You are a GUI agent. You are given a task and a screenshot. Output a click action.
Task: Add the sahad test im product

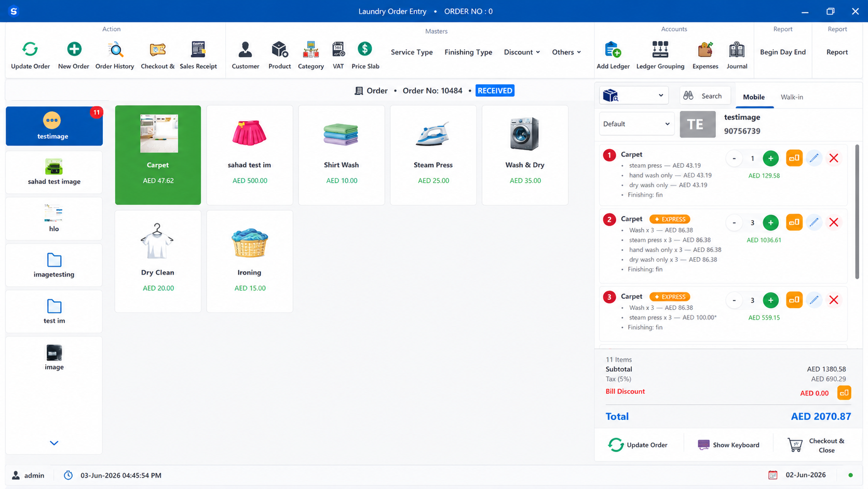point(250,155)
